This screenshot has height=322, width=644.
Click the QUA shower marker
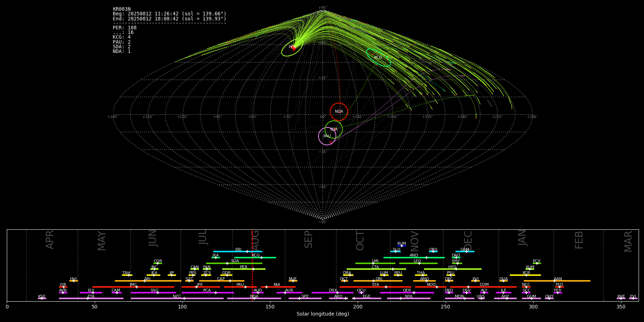503,281
